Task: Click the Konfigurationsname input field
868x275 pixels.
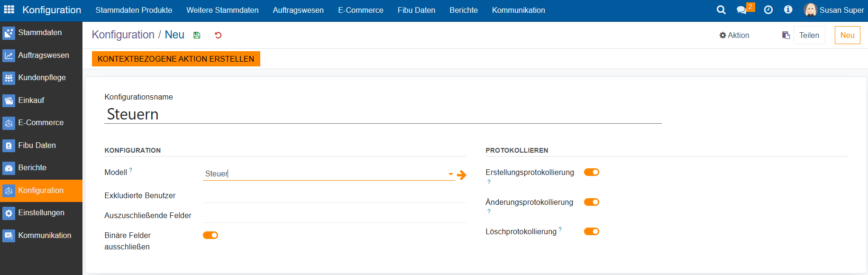Action: (383, 114)
